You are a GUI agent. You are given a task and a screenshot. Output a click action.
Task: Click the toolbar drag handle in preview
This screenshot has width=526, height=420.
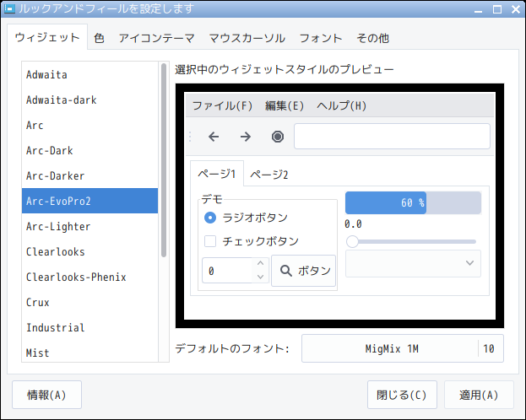[190, 137]
